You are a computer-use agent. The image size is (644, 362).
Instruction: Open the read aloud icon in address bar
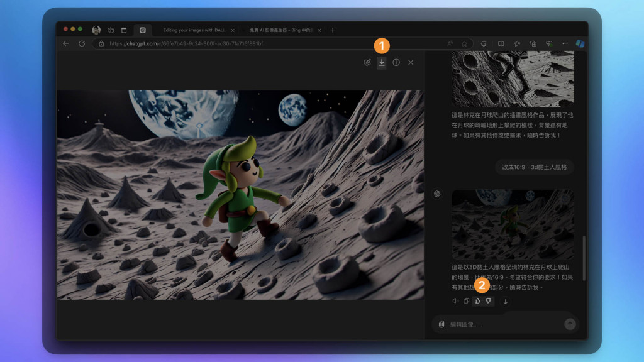pyautogui.click(x=450, y=43)
